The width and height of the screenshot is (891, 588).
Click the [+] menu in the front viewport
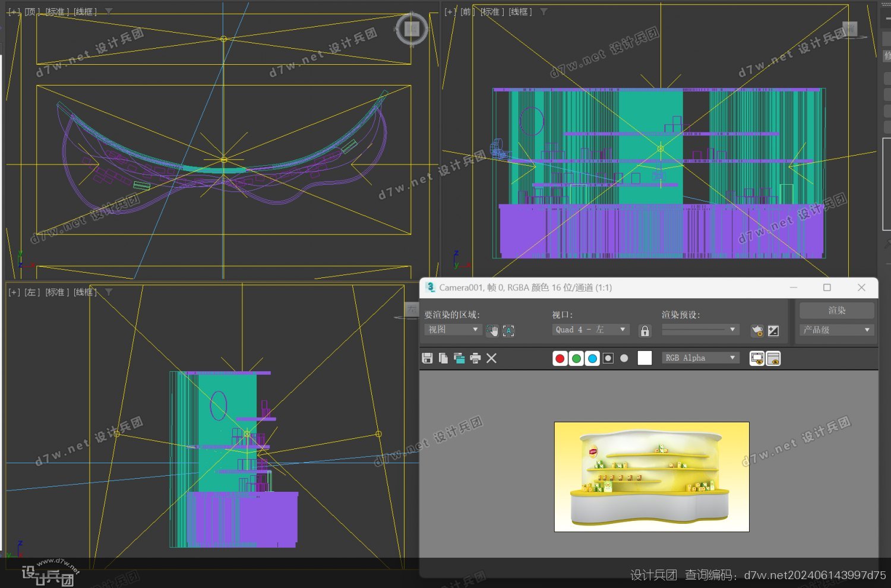(451, 12)
